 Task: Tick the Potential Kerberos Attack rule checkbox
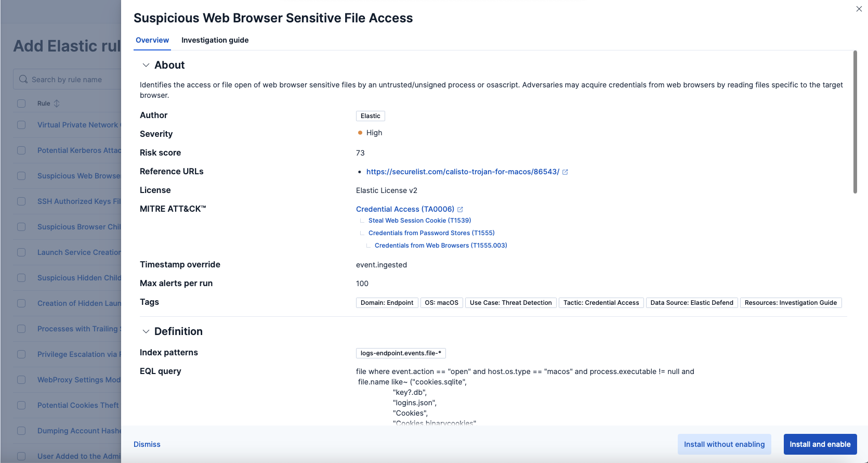(21, 150)
